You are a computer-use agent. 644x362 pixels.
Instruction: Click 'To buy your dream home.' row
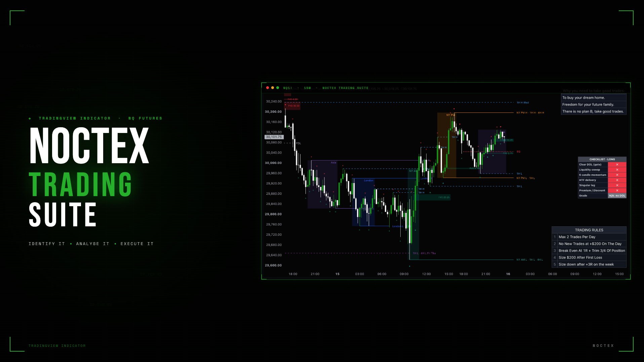pos(594,98)
